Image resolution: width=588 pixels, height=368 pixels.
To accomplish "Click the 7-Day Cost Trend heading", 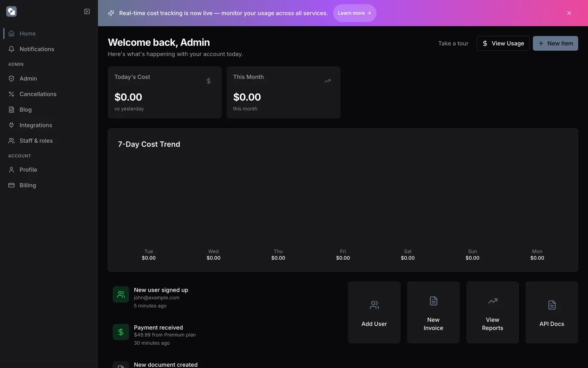I will click(x=149, y=144).
